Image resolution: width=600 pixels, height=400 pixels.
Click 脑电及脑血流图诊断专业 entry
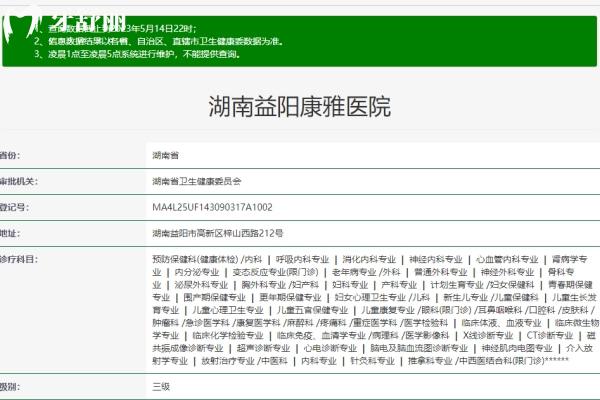[419, 348]
